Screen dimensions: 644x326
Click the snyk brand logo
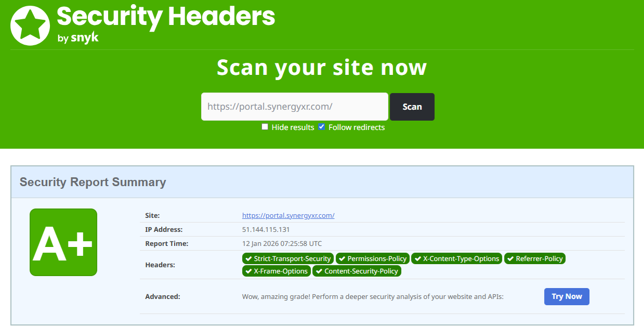(x=85, y=38)
